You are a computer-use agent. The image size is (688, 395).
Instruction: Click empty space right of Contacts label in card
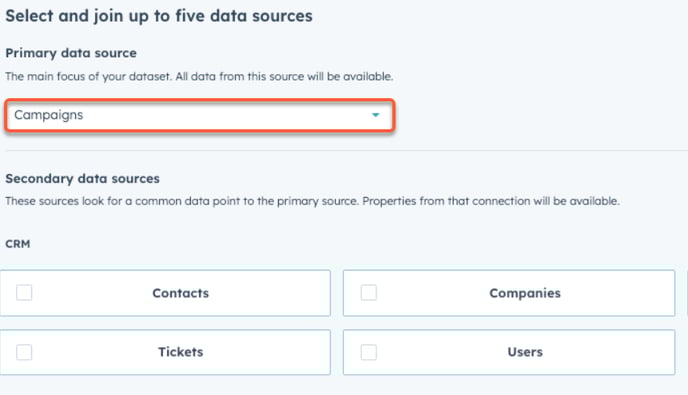click(268, 293)
